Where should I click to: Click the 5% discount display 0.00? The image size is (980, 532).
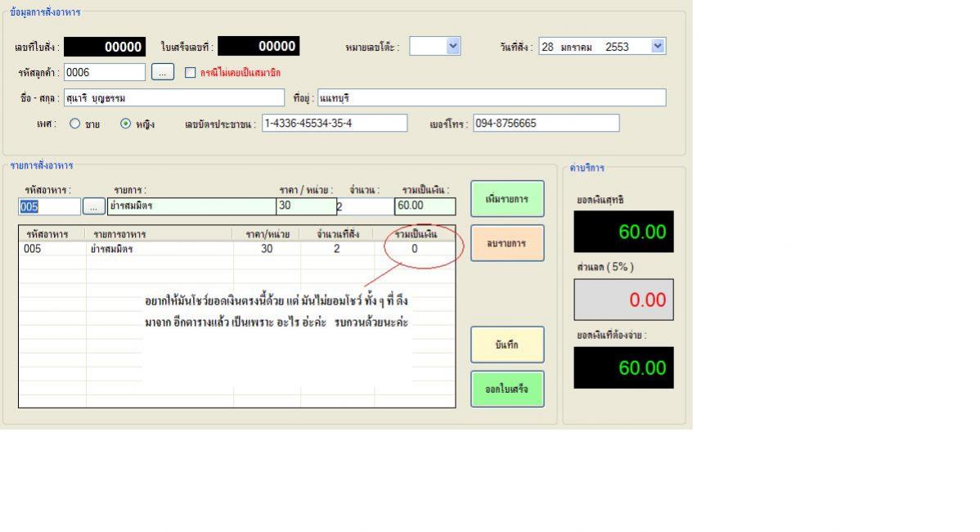tap(624, 300)
